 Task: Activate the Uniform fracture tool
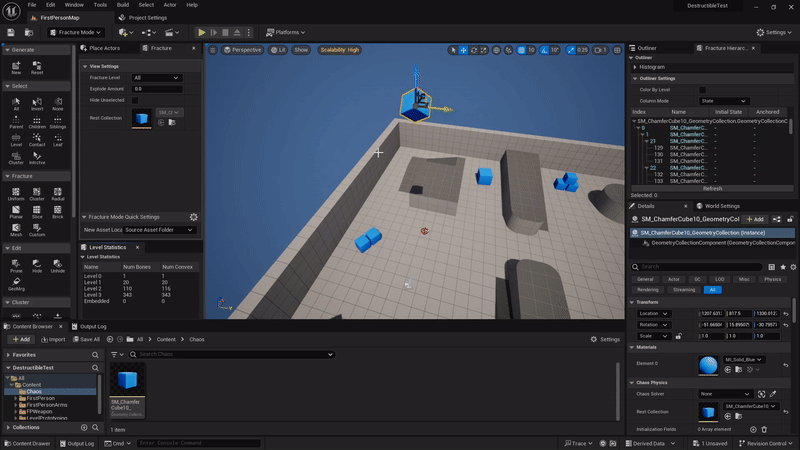(16, 194)
